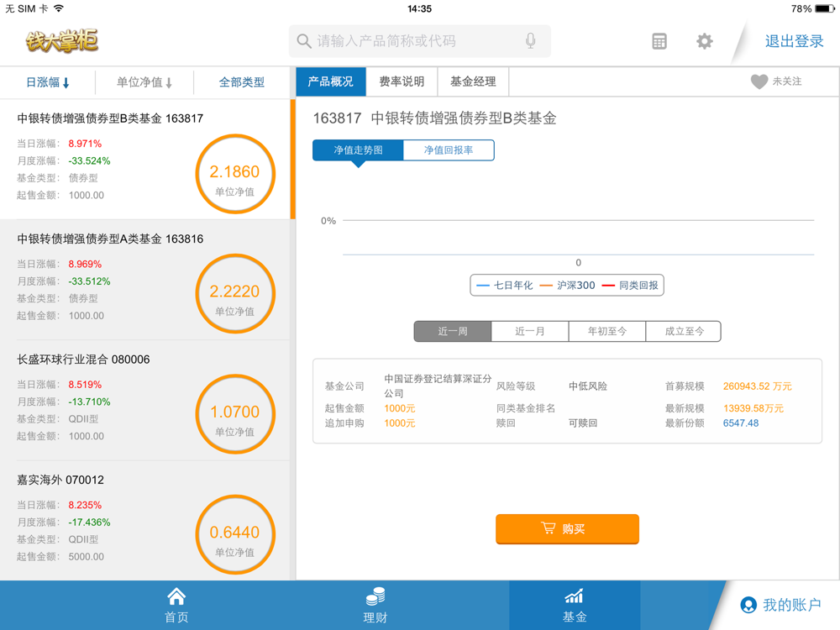Choose 近一月 time range
This screenshot has width=840, height=630.
coord(530,331)
